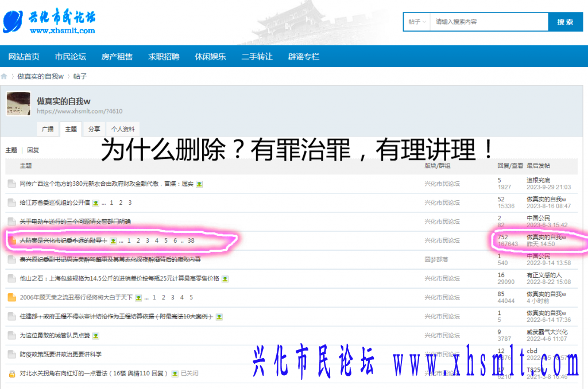The width and height of the screenshot is (588, 389).
Task: Go to page 3 of 公开信 thread
Action: click(x=130, y=203)
